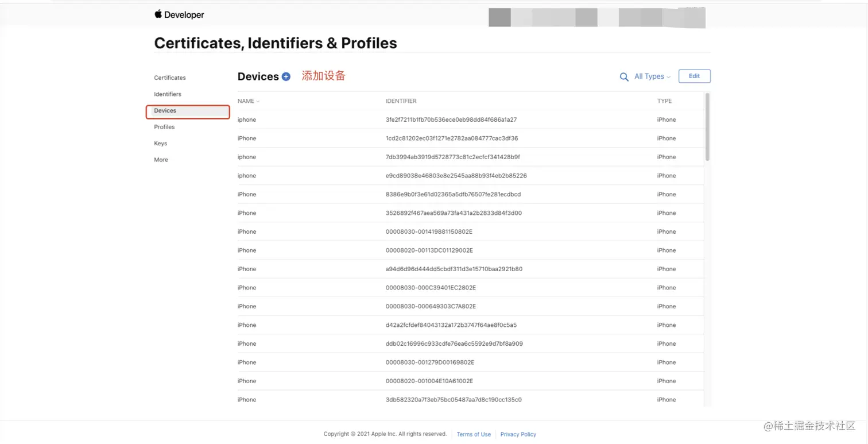Expand the All Types filter dropdown
Image resolution: width=868 pixels, height=444 pixels.
point(652,76)
